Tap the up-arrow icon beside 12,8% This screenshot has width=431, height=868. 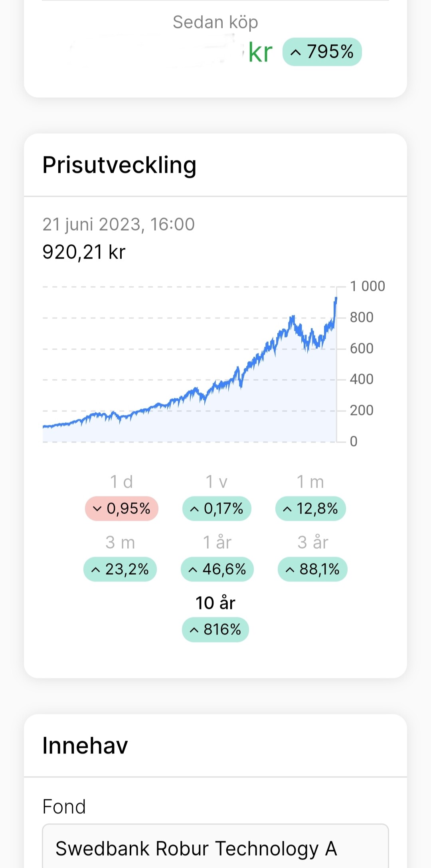pyautogui.click(x=287, y=509)
